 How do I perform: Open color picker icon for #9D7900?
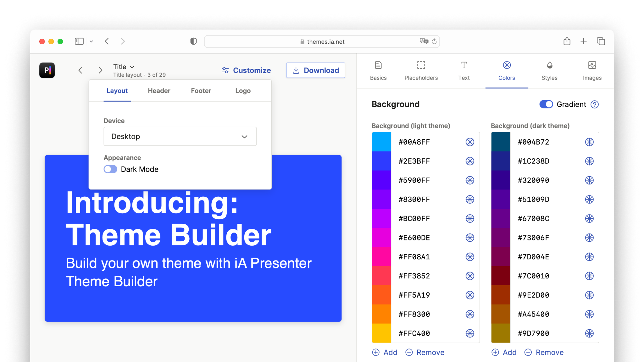(x=589, y=333)
